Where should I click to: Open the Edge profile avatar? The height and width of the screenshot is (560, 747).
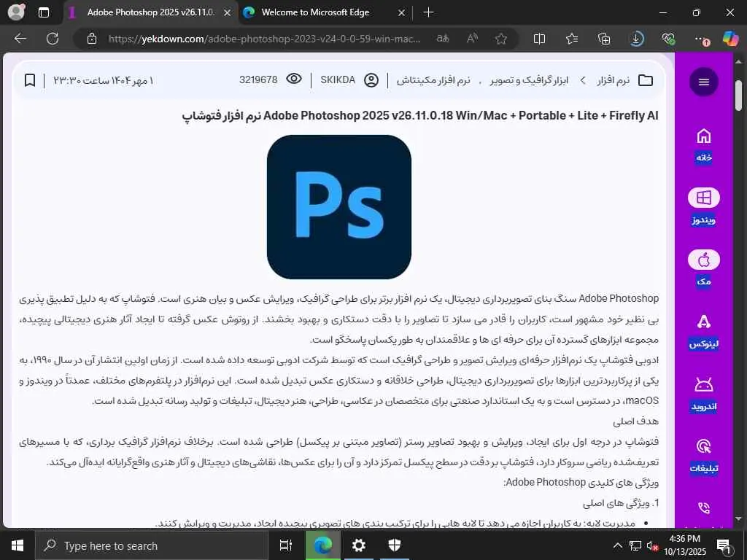(x=16, y=12)
